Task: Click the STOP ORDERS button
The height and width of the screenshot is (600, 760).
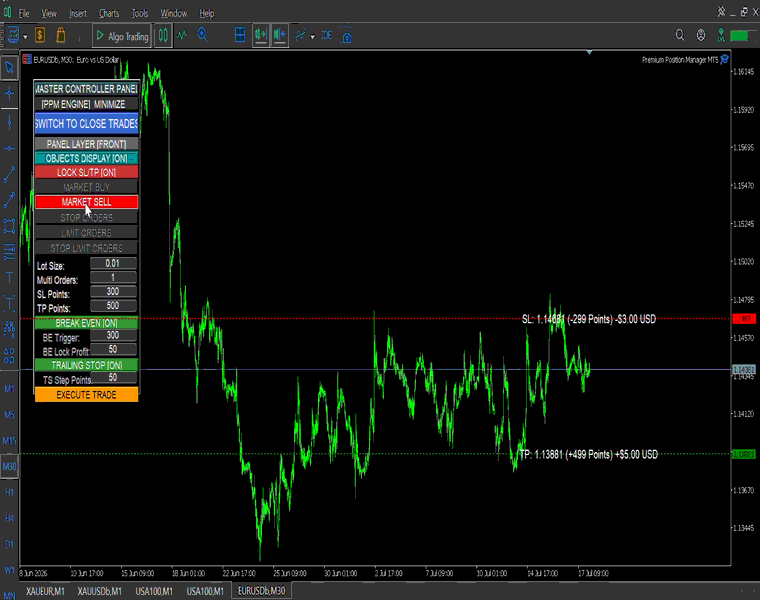Action: [86, 218]
